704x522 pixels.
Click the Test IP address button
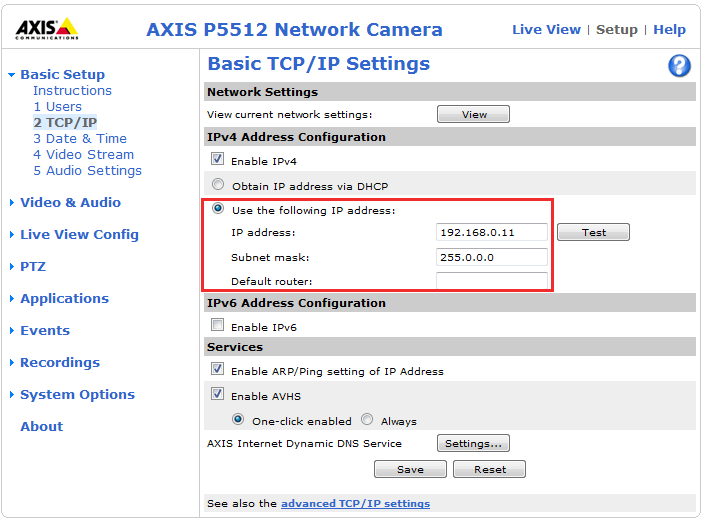(x=593, y=232)
